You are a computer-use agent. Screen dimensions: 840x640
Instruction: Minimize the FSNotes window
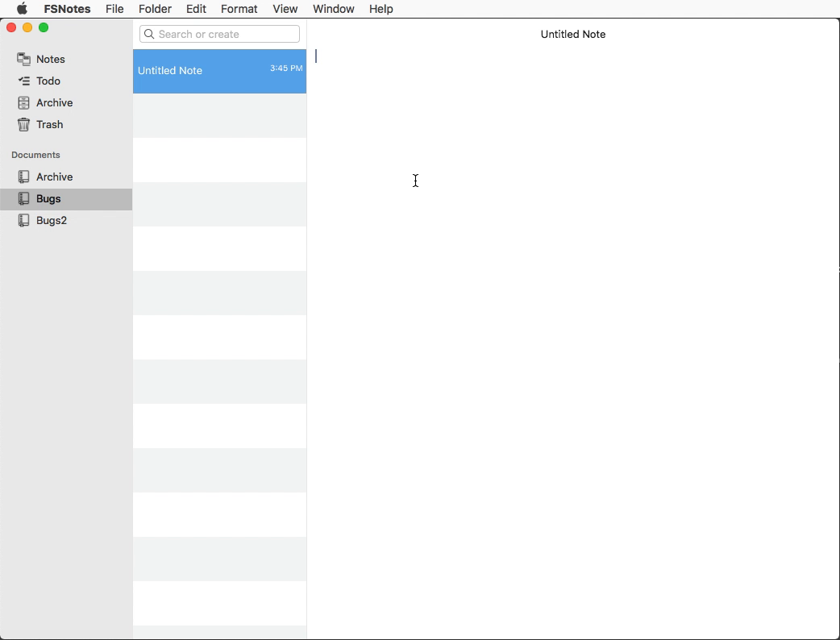pos(27,27)
